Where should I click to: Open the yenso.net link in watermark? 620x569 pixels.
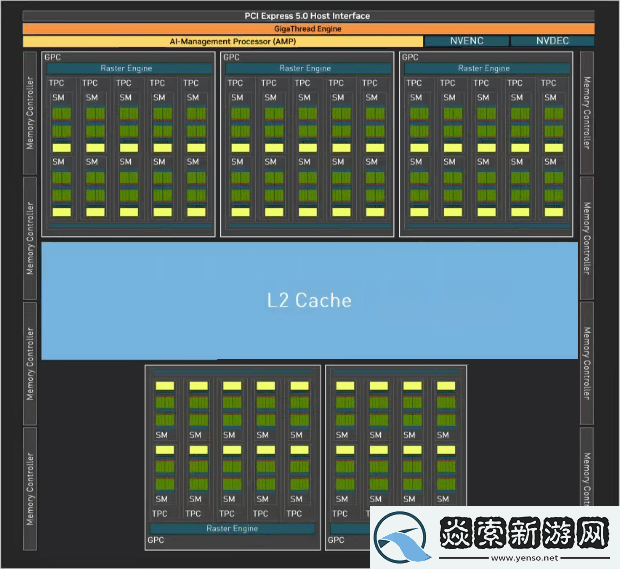(x=538, y=557)
